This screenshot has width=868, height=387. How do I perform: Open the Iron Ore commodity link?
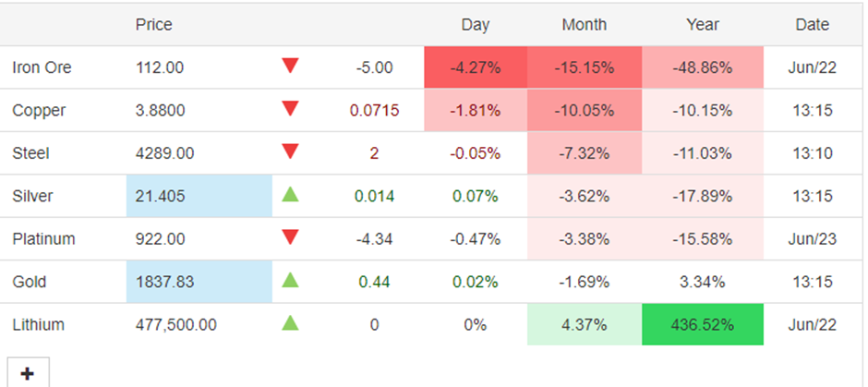click(42, 67)
